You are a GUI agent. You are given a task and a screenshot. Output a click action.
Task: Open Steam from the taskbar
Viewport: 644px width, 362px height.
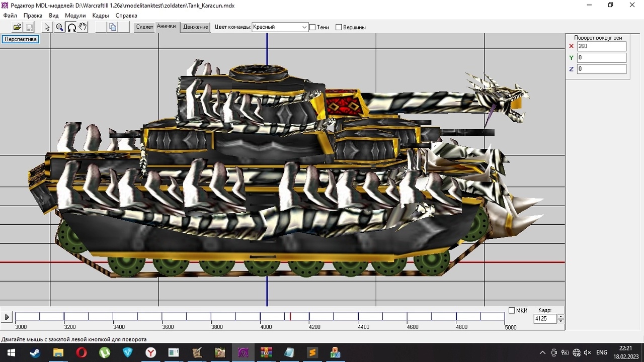(35, 352)
